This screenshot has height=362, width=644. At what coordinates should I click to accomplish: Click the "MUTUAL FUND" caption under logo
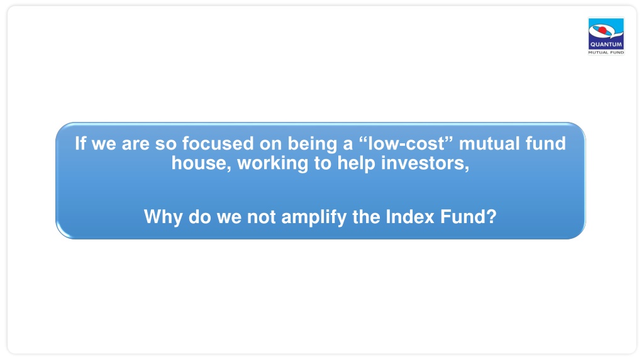[x=606, y=53]
